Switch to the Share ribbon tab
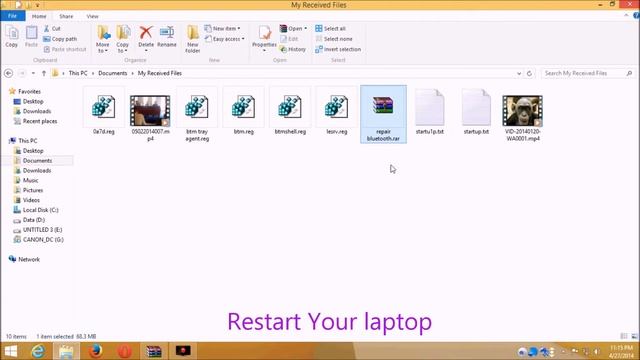Screen dimensions: 640x360 [x=66, y=16]
